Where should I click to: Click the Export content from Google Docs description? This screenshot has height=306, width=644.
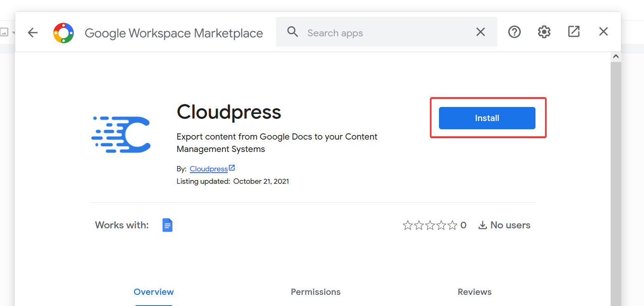[x=277, y=143]
